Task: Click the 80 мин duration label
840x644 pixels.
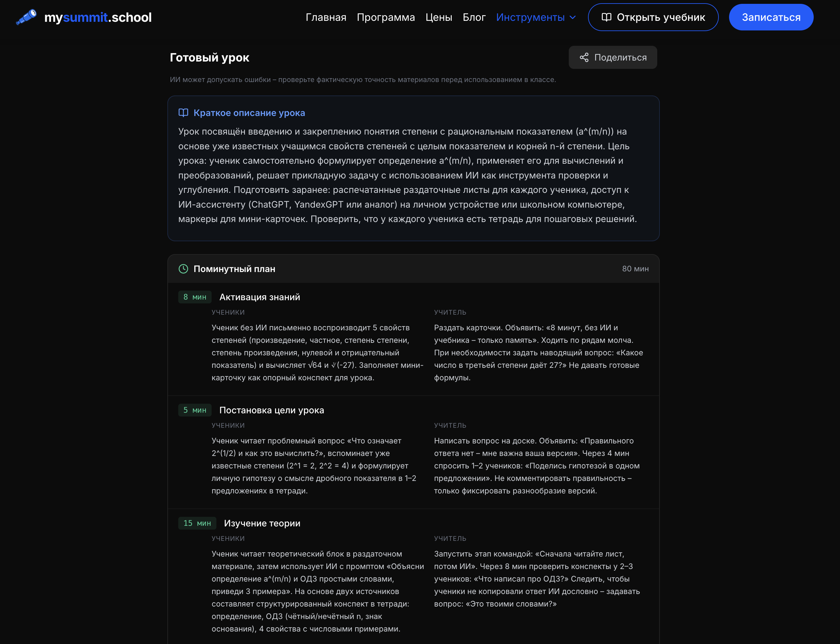Action: click(x=635, y=269)
